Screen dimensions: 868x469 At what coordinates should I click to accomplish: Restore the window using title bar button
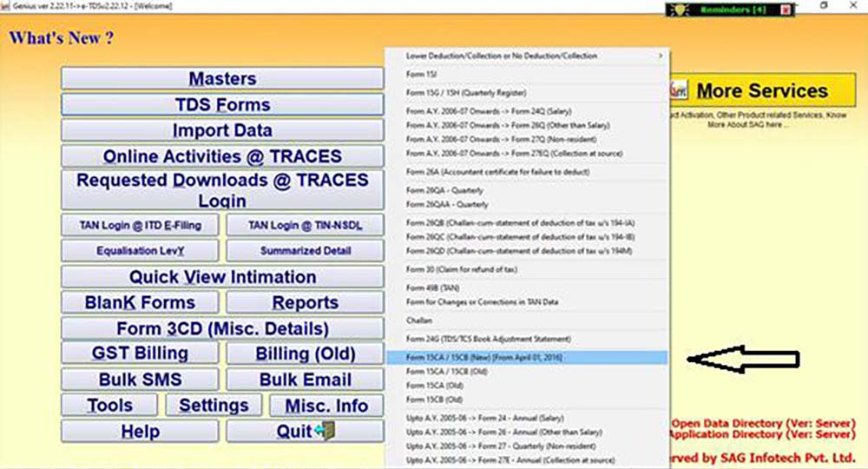pyautogui.click(x=825, y=6)
